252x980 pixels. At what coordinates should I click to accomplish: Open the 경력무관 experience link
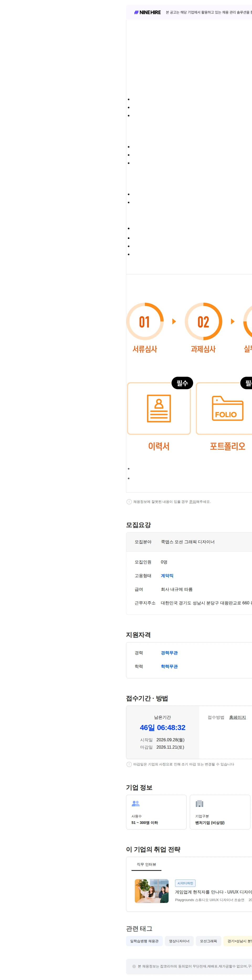click(x=169, y=653)
